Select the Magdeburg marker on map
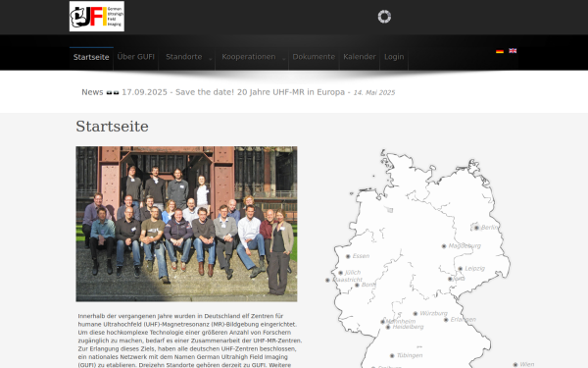Screen dimensions: 588x368 coord(444,246)
